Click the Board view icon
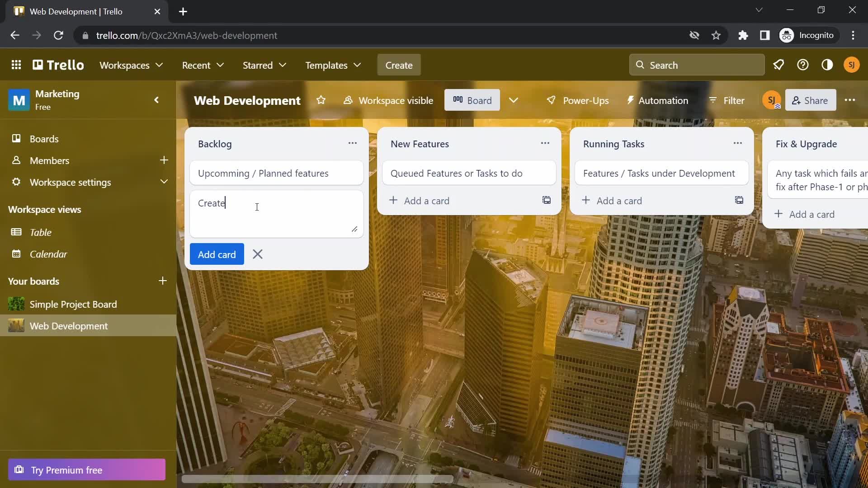This screenshot has width=868, height=488. pyautogui.click(x=460, y=100)
